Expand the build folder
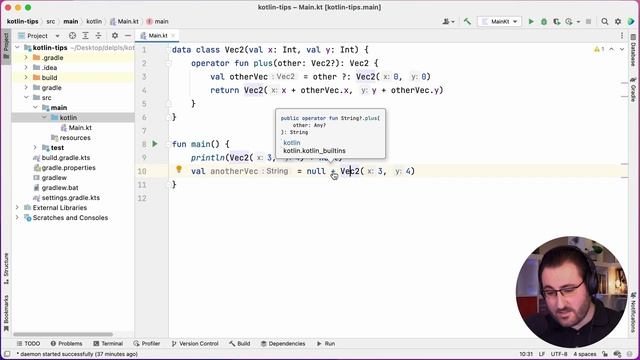Viewport: 640px width, 360px height. coord(26,78)
